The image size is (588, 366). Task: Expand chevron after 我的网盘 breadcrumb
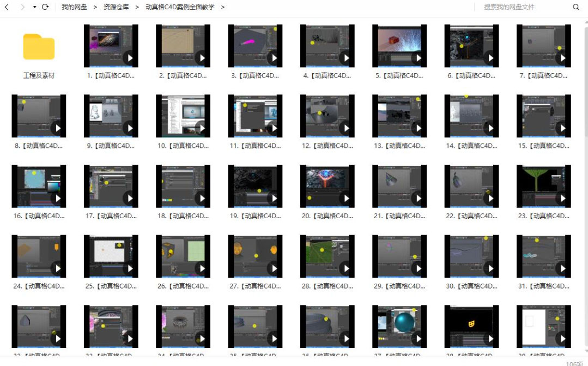(95, 7)
